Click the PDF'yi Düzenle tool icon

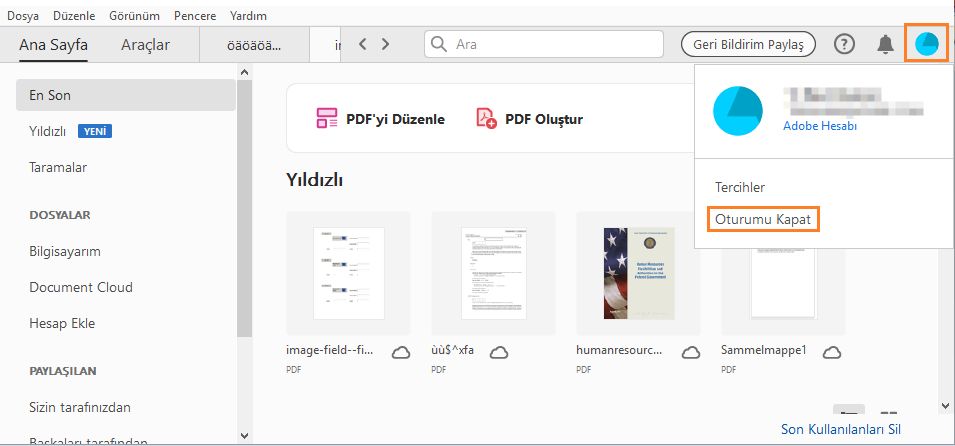(x=326, y=118)
